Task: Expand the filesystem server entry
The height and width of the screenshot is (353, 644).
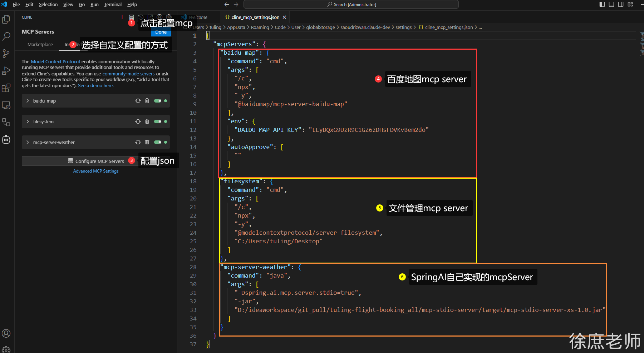Action: click(28, 121)
